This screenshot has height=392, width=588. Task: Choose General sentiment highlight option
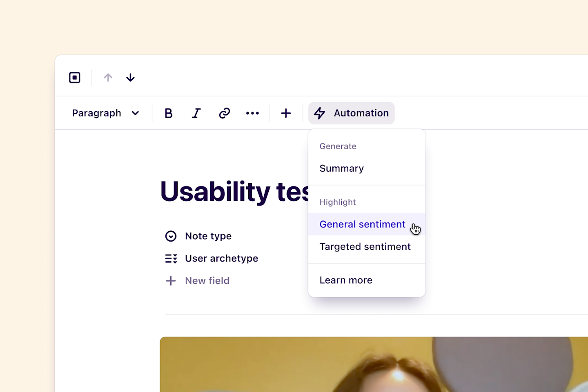(367, 224)
